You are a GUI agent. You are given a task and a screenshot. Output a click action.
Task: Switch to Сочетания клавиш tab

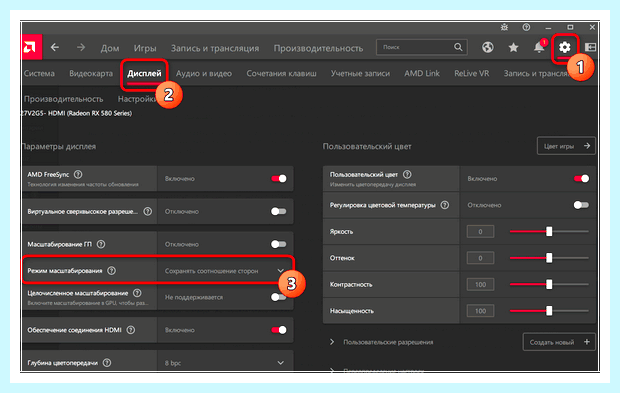coord(281,73)
